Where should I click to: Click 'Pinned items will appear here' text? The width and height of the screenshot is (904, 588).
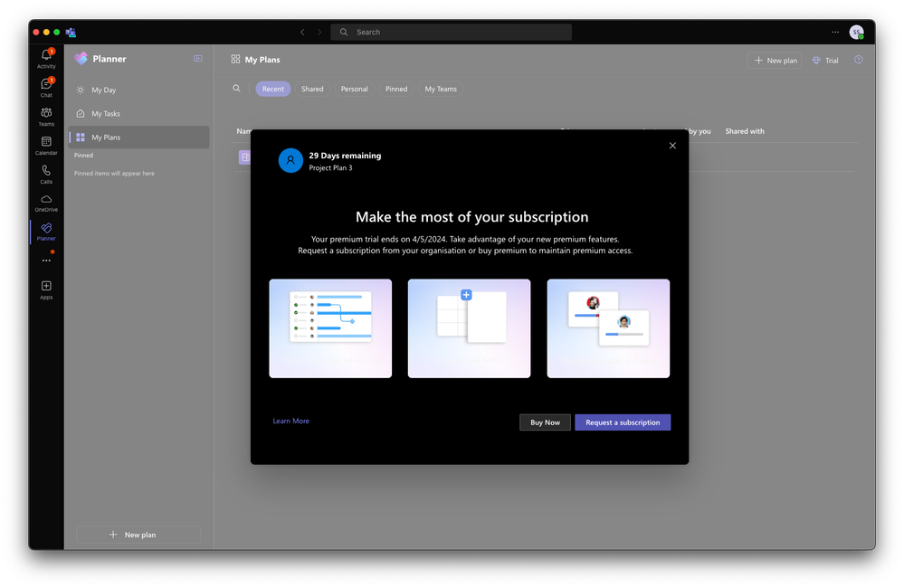(114, 173)
